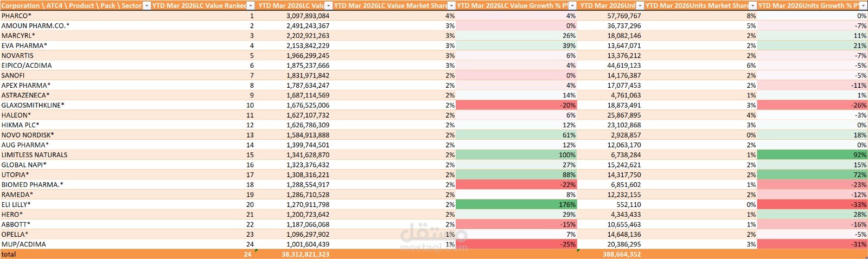
Task: Click LC value cell 3,097,893,084
Action: click(308, 16)
